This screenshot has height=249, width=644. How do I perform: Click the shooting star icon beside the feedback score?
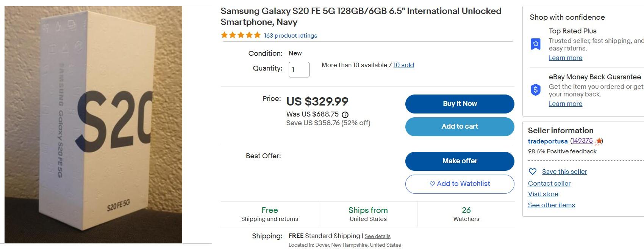[x=598, y=140]
